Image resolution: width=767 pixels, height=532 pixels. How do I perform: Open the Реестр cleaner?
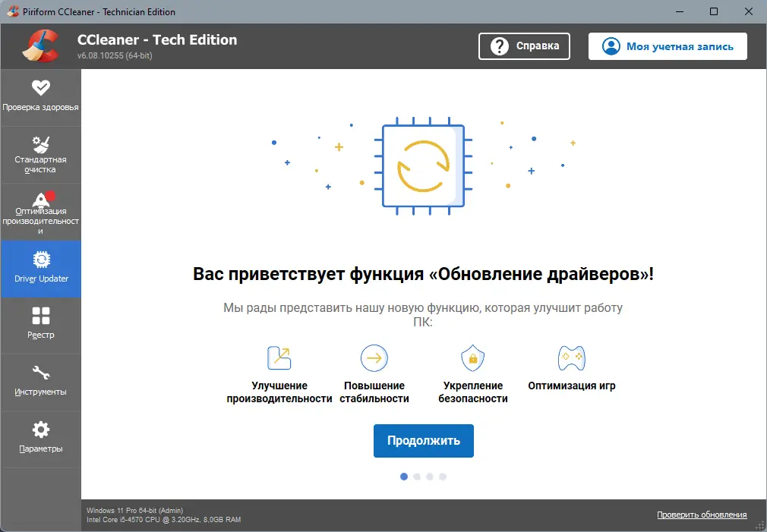(41, 324)
